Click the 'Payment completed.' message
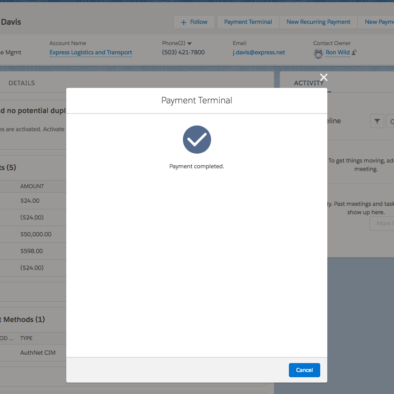This screenshot has width=394, height=394. click(197, 166)
